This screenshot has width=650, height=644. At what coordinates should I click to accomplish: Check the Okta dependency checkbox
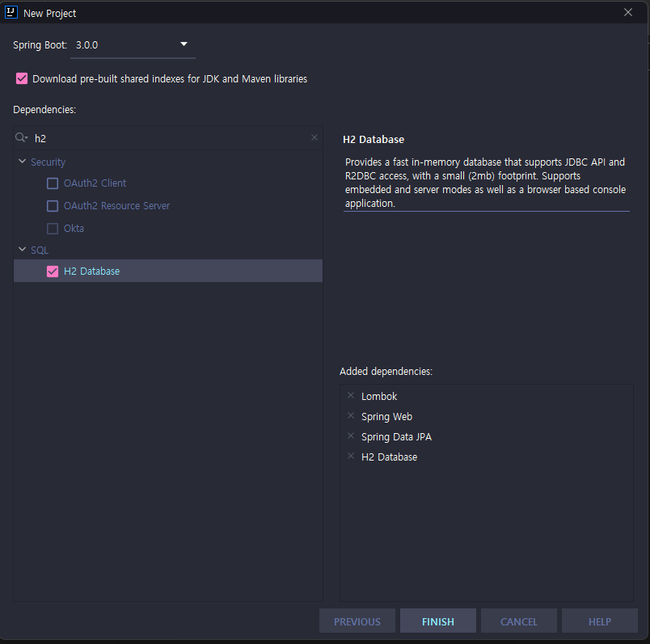(53, 229)
